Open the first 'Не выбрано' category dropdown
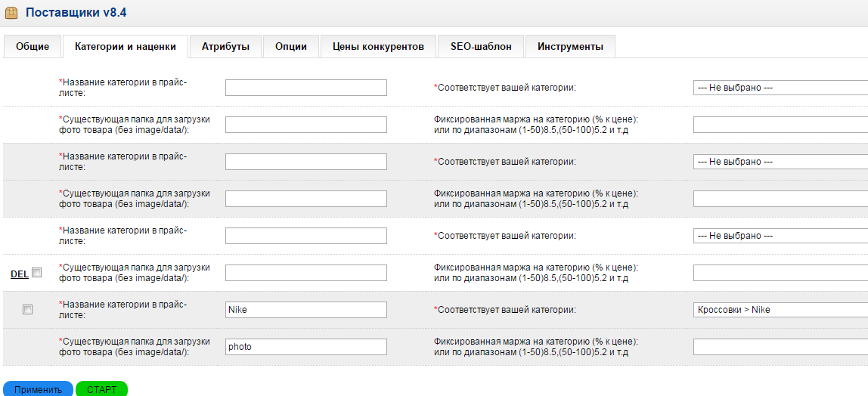The image size is (868, 396). click(780, 88)
